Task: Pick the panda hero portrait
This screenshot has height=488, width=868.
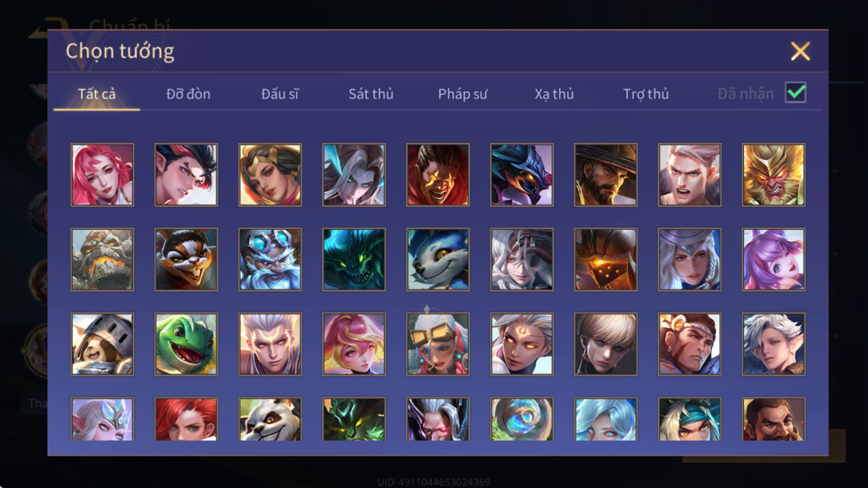Action: click(270, 419)
